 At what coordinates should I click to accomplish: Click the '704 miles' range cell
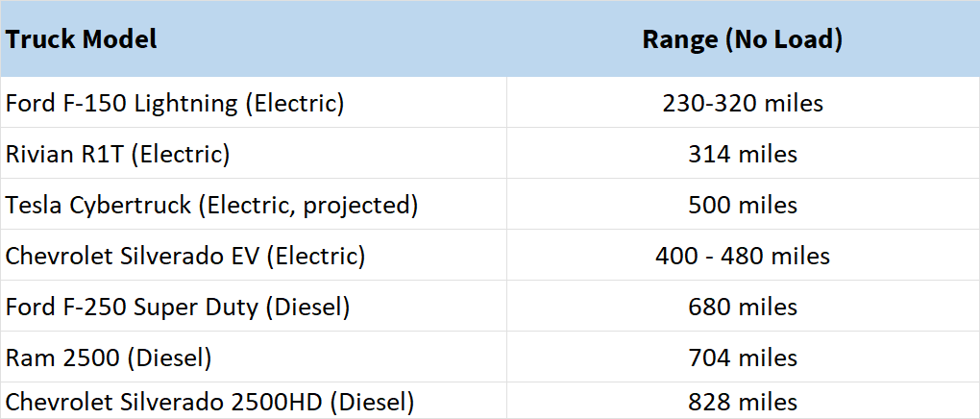coord(743,357)
